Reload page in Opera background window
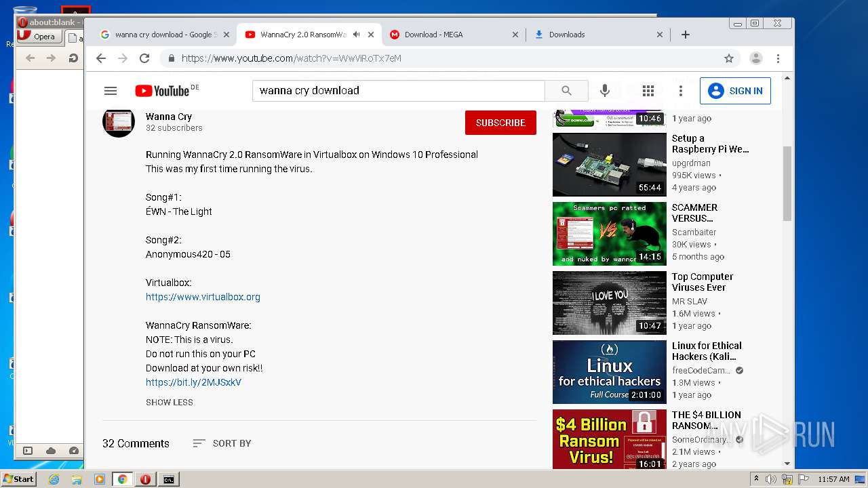 click(x=73, y=58)
